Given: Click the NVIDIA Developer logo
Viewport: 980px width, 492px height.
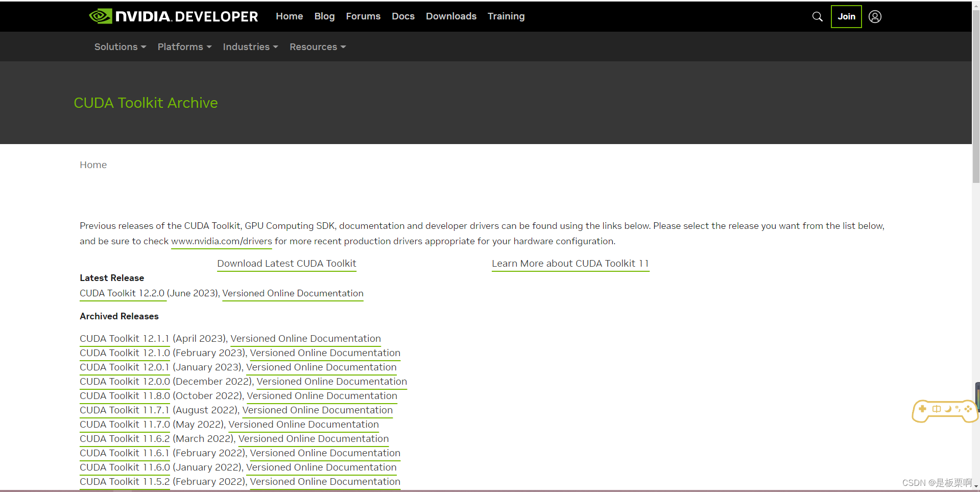Looking at the screenshot, I should pyautogui.click(x=174, y=16).
